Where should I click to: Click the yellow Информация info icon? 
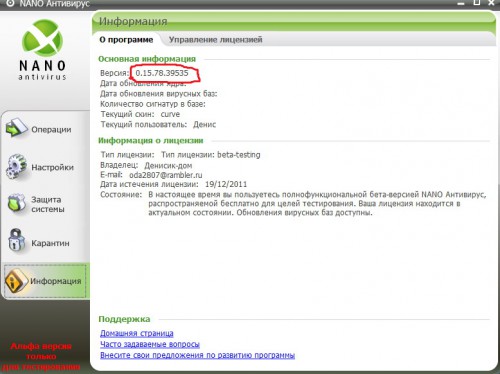[16, 281]
